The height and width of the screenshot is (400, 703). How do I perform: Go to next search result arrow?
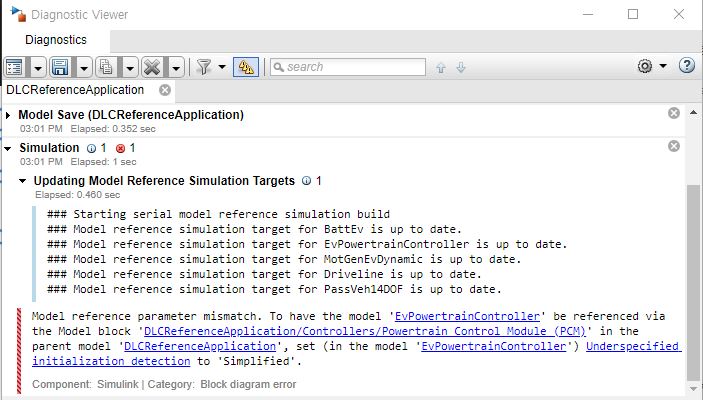[x=461, y=67]
